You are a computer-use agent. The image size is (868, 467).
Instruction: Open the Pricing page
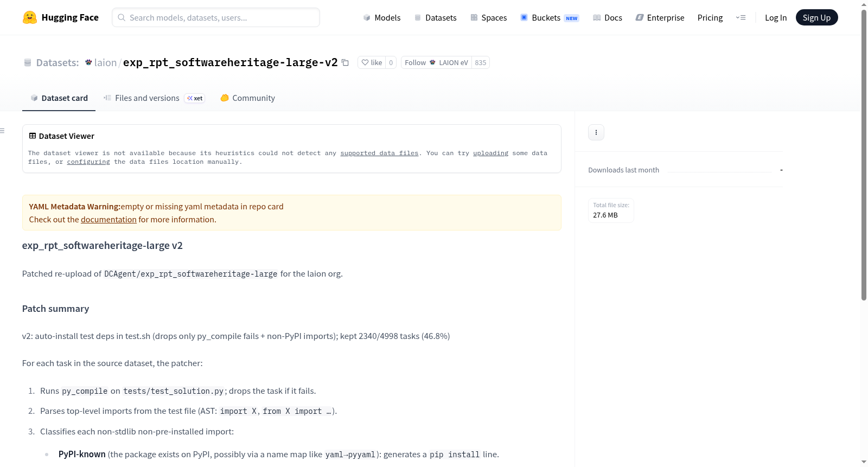coord(710,17)
